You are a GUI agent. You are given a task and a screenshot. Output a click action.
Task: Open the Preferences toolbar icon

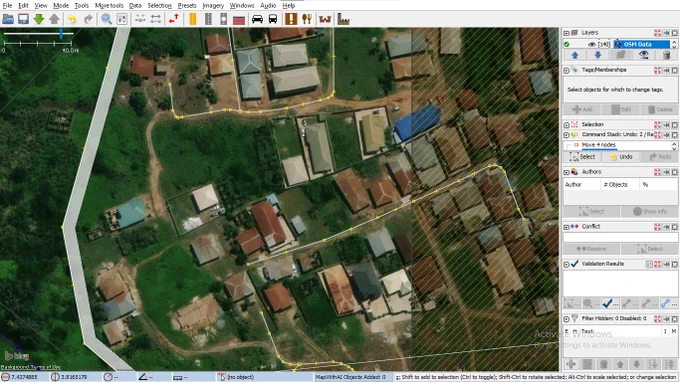(122, 19)
